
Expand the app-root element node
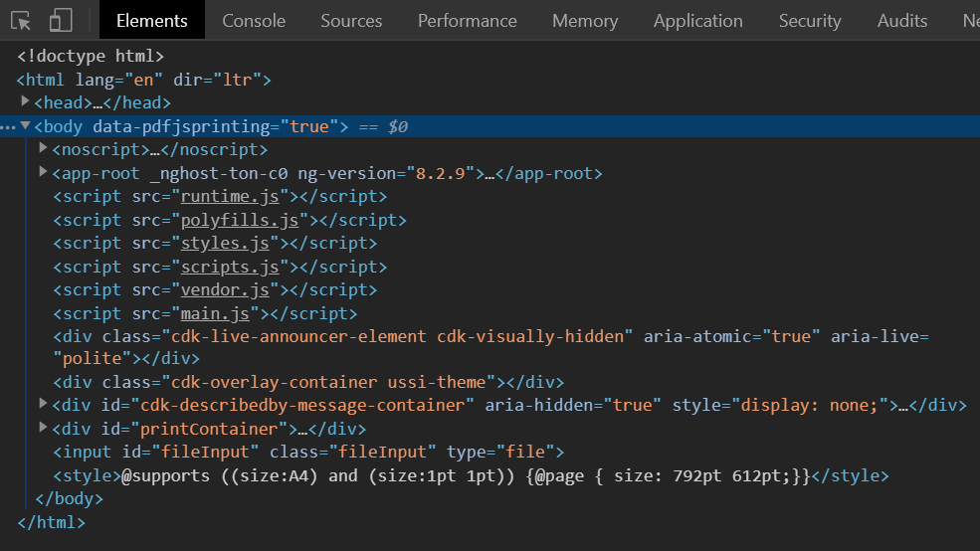(43, 172)
